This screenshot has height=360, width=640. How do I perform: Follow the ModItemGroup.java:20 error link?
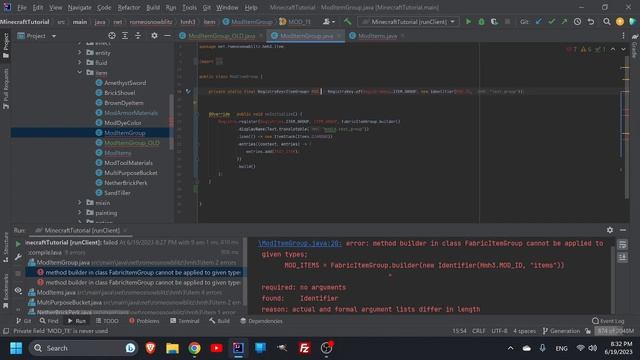click(300, 243)
